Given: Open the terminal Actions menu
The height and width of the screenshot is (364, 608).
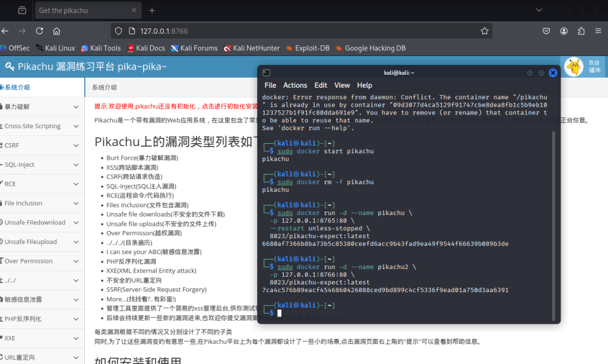Looking at the screenshot, I should tap(295, 86).
